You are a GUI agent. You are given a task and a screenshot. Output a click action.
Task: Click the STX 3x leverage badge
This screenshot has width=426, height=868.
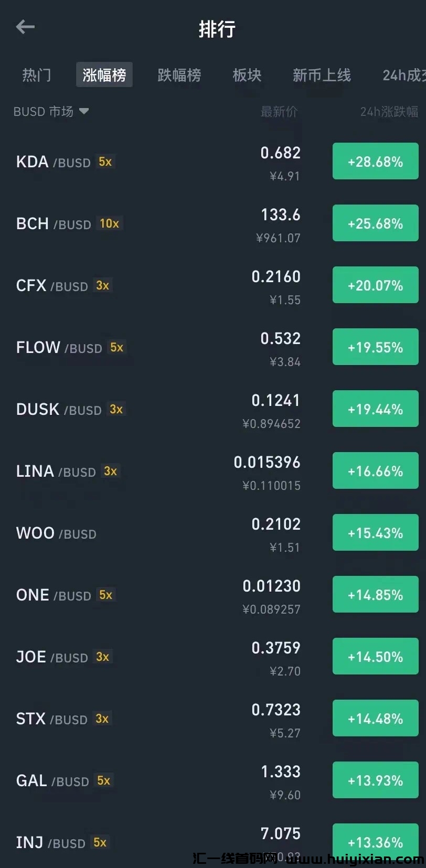pyautogui.click(x=102, y=719)
